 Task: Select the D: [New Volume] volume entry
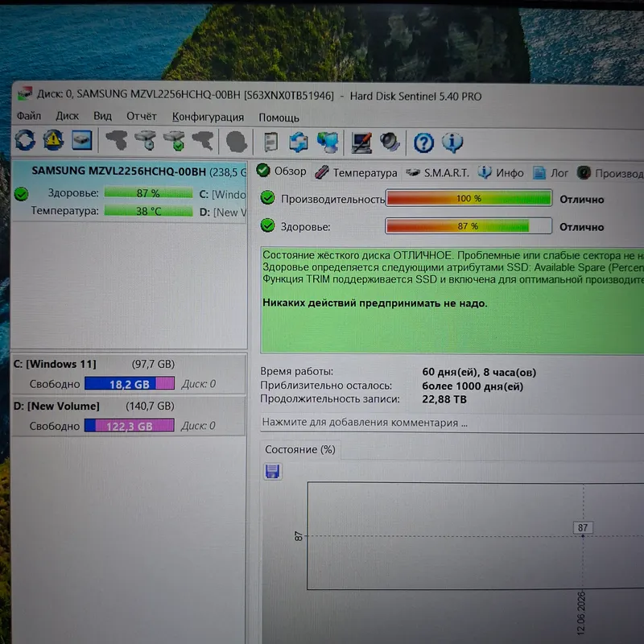point(129,415)
